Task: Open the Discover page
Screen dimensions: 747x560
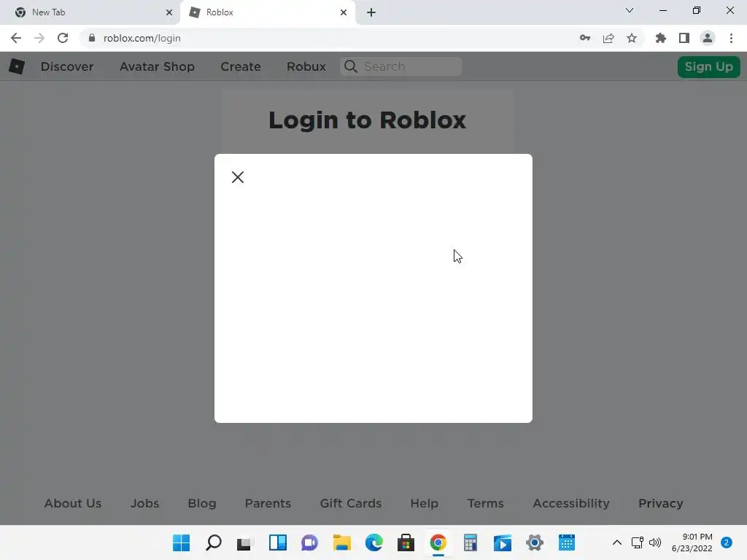Action: point(67,66)
